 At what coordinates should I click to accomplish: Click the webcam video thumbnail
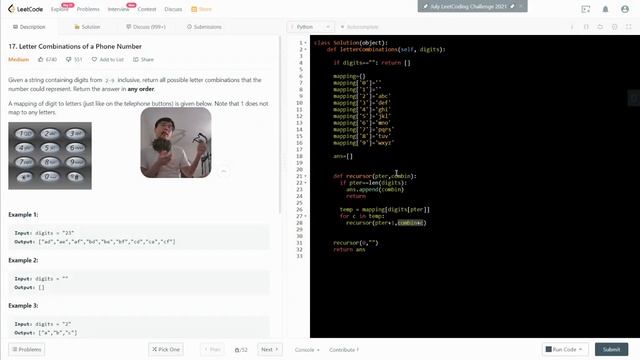point(176,142)
